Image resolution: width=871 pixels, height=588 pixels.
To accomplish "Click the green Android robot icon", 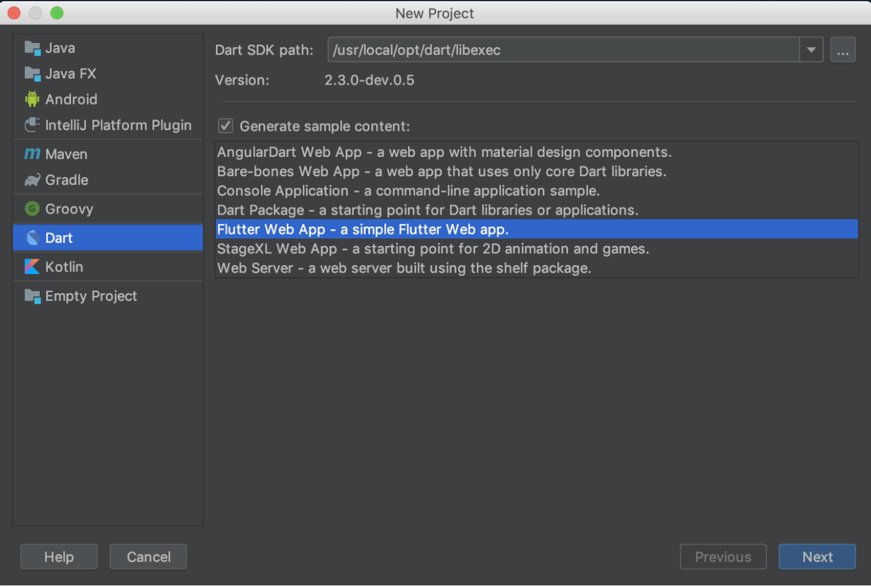I will click(32, 99).
